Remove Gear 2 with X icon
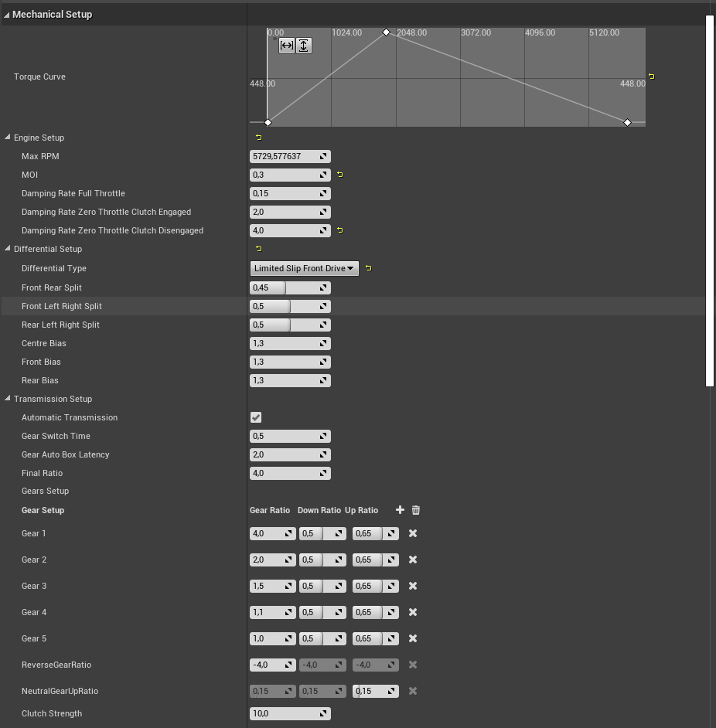 [413, 560]
